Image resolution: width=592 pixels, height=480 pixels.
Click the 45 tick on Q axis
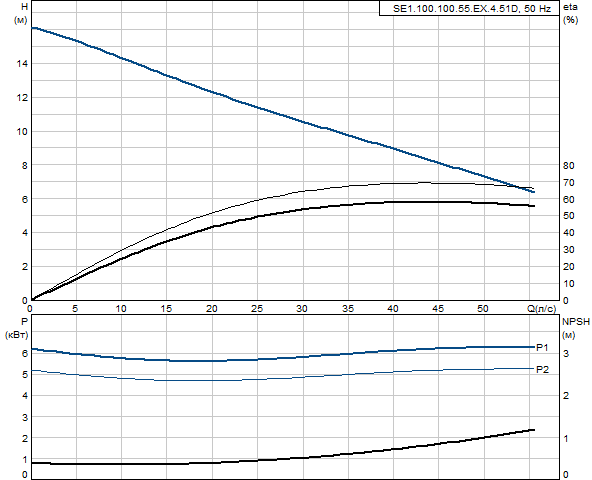pos(438,309)
